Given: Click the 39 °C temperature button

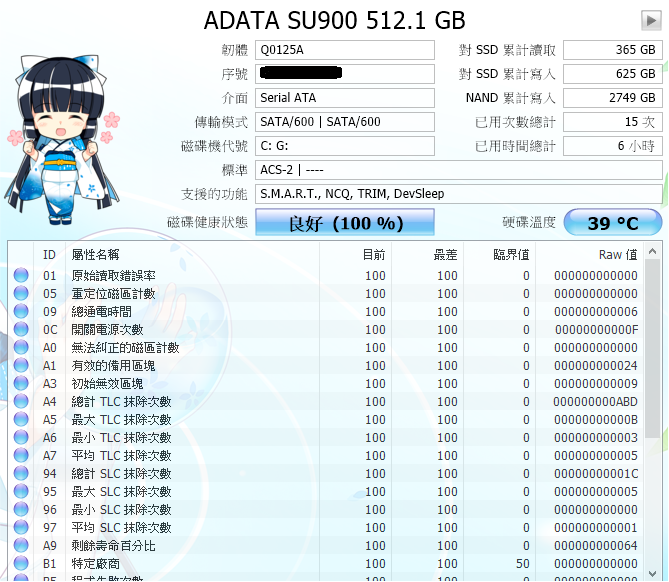Looking at the screenshot, I should point(613,222).
